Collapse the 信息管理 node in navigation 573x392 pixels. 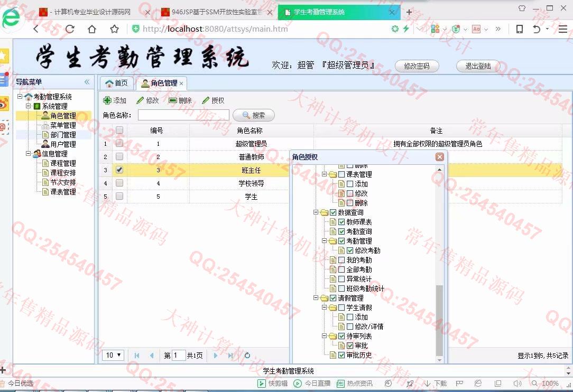click(28, 154)
